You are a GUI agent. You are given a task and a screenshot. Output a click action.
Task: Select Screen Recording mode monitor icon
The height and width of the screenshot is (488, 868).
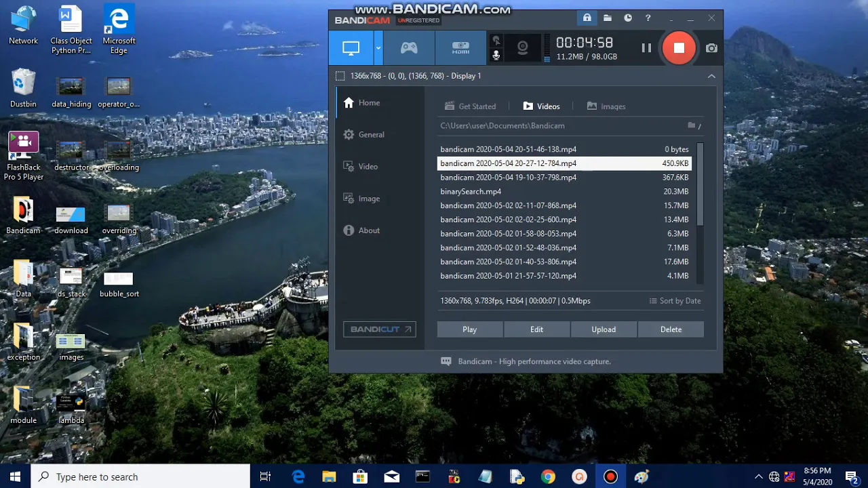[351, 48]
